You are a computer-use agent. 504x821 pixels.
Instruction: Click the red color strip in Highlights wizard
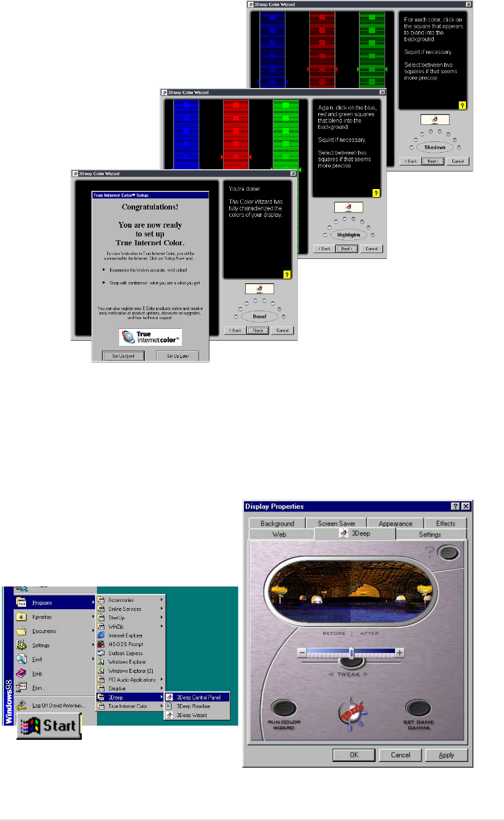[x=236, y=135]
